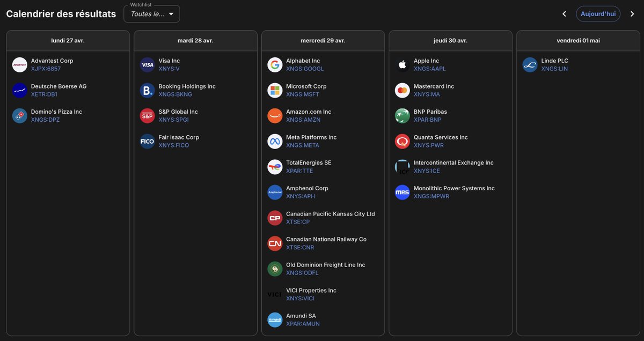Click the Domino's Pizza logo icon
This screenshot has height=341, width=644.
point(20,116)
